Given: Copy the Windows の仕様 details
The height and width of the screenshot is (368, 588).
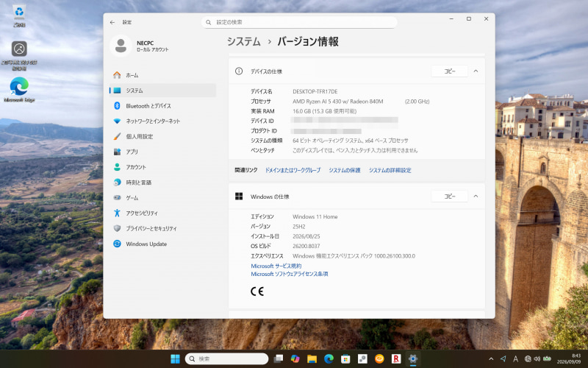Looking at the screenshot, I should (449, 197).
